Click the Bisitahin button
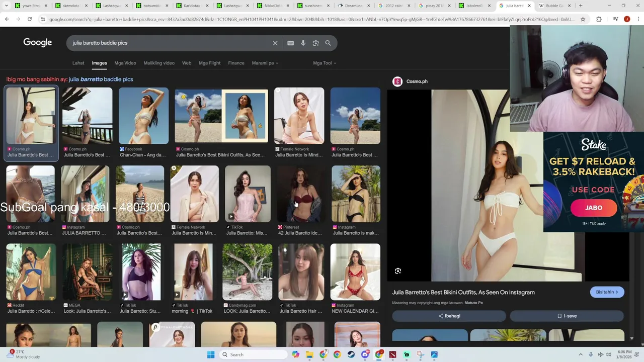 [x=607, y=292]
